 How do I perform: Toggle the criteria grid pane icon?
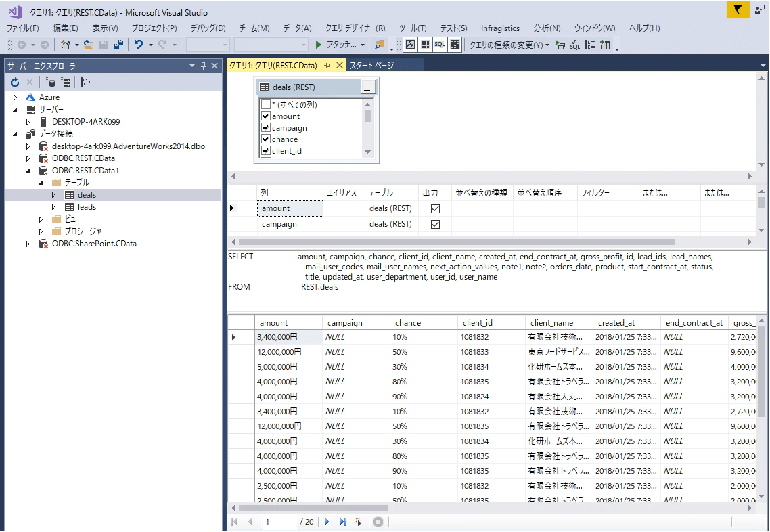tap(425, 45)
